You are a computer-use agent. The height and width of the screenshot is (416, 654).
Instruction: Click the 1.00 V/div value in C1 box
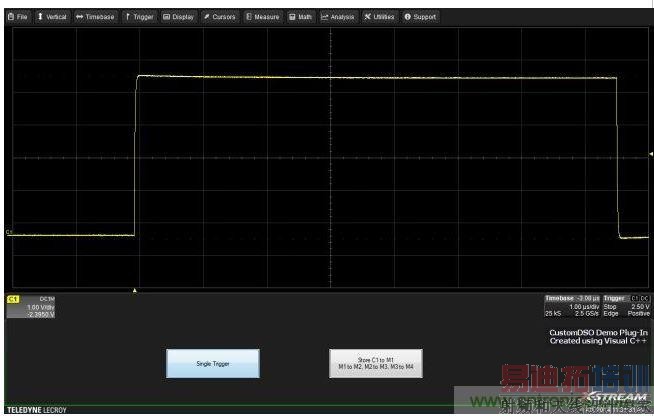[x=41, y=307]
